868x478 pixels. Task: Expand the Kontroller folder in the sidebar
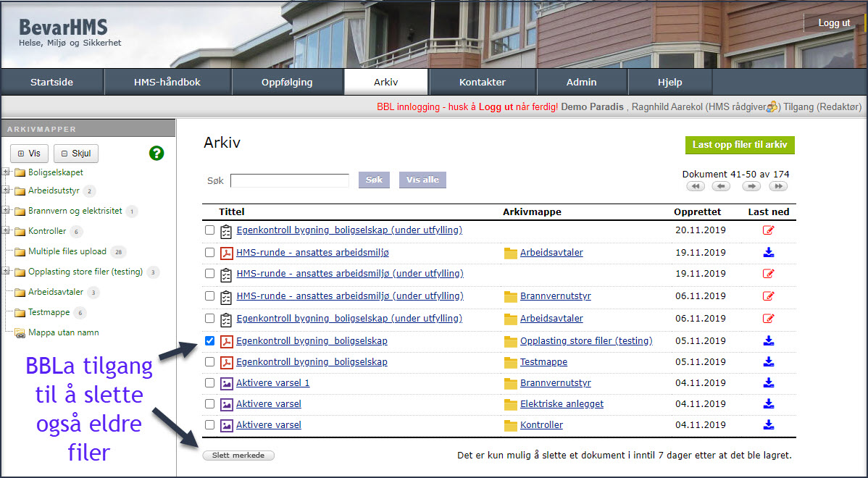click(x=7, y=232)
